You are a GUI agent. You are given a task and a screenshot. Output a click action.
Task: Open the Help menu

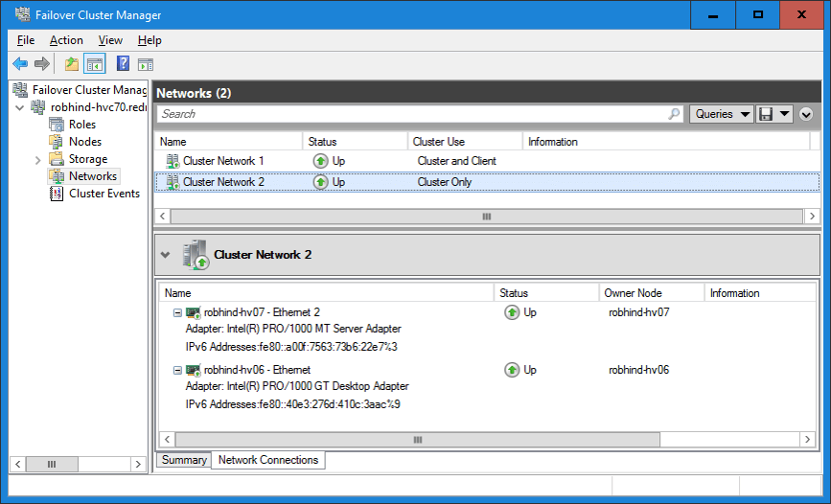tap(150, 40)
